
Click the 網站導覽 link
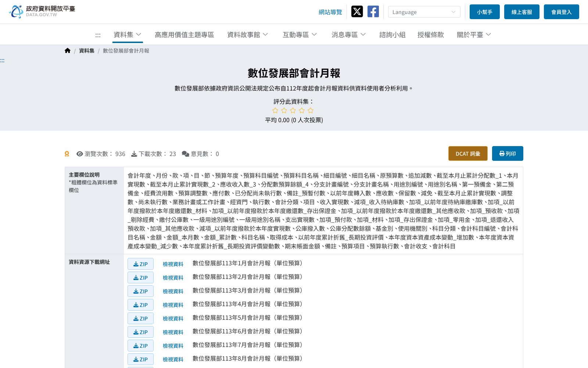pyautogui.click(x=330, y=12)
